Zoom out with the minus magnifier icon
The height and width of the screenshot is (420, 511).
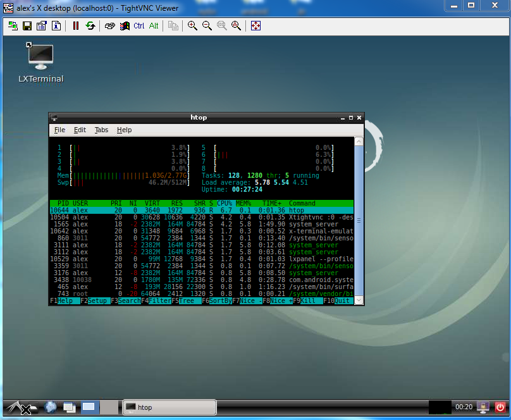coord(207,26)
